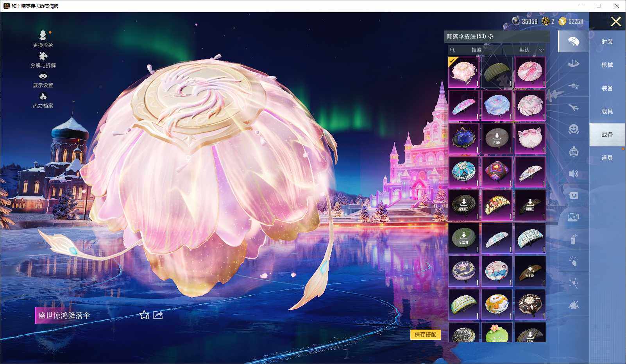Select the magic wand category icon
The width and height of the screenshot is (626, 364).
point(573,283)
